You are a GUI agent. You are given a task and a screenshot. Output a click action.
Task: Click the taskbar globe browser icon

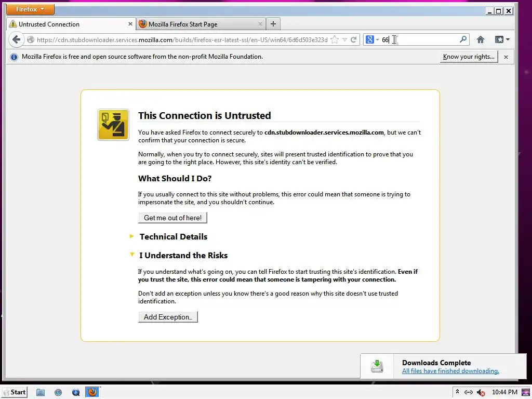click(58, 393)
